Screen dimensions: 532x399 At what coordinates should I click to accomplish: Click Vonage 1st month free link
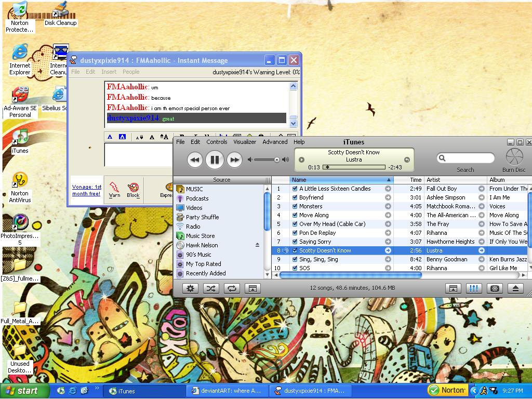click(87, 190)
